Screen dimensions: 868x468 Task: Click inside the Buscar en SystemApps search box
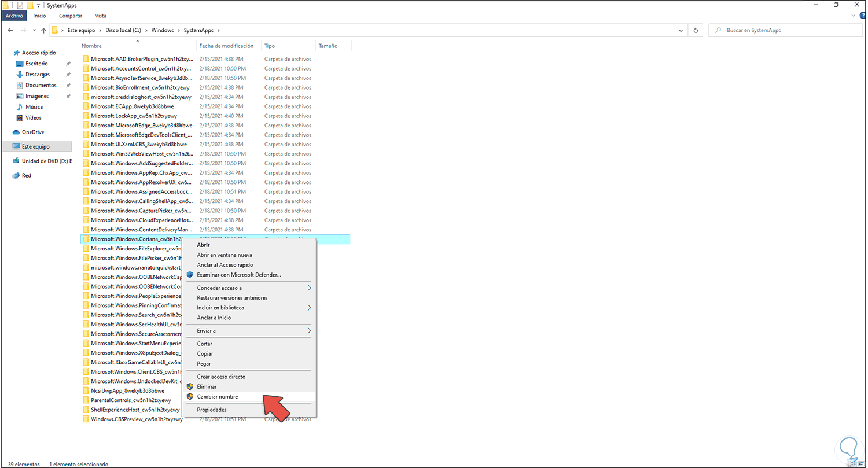pos(770,30)
